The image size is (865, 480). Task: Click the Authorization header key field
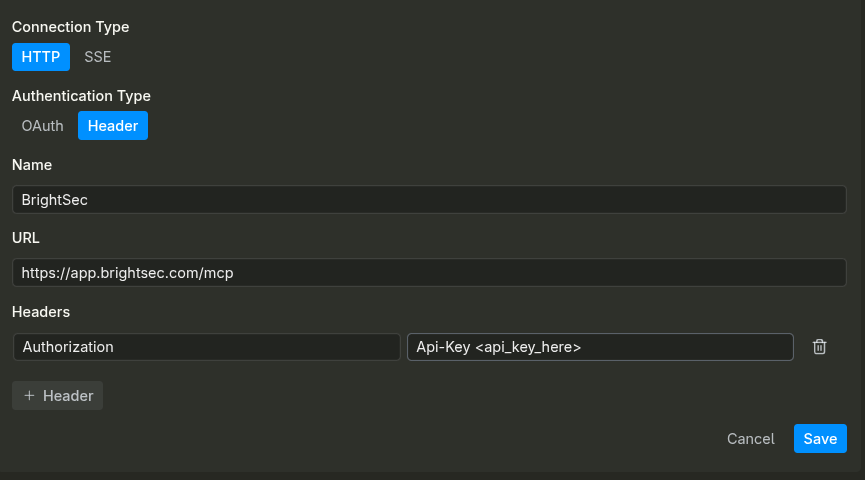tap(206, 347)
